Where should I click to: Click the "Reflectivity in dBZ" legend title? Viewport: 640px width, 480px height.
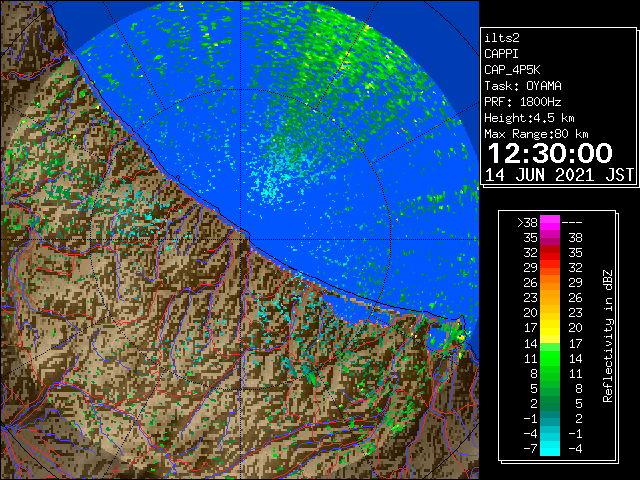click(x=608, y=336)
